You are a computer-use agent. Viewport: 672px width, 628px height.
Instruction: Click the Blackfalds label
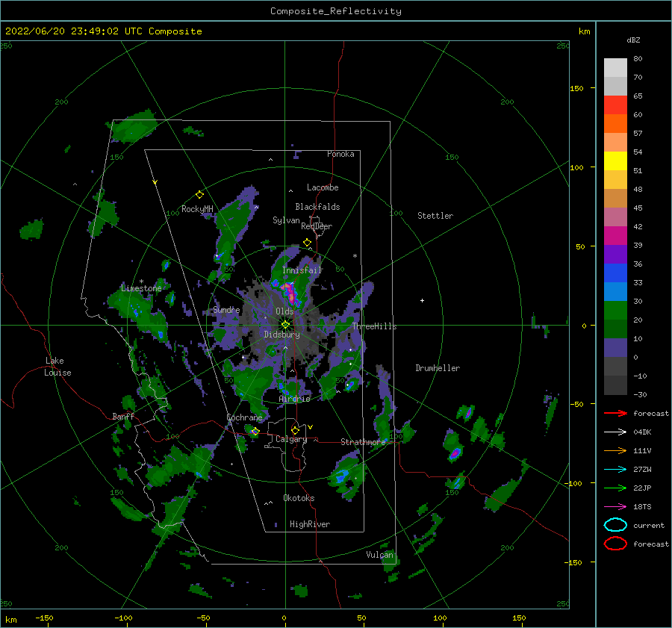tap(317, 207)
